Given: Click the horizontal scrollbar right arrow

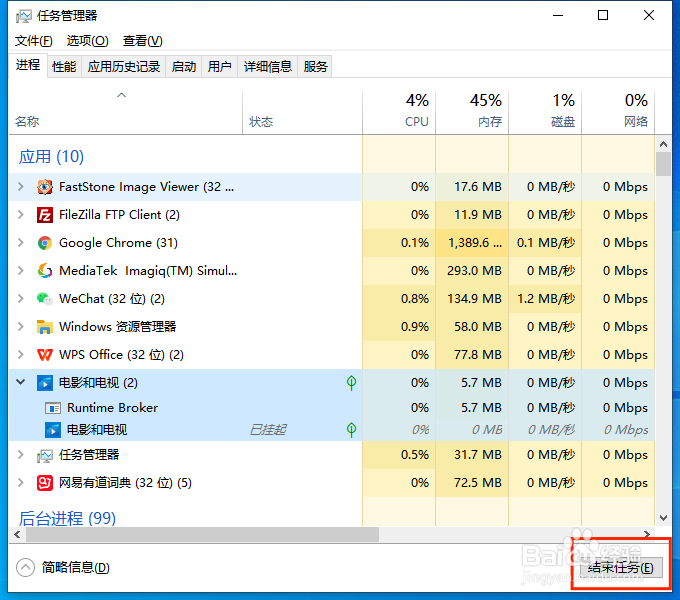Looking at the screenshot, I should point(647,535).
